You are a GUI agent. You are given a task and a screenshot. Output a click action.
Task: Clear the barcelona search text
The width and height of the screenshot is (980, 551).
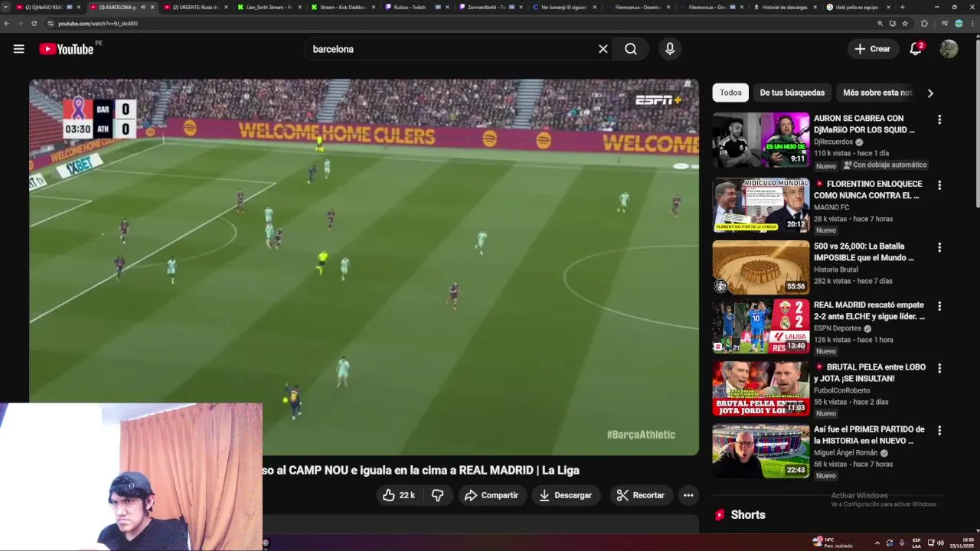[603, 49]
